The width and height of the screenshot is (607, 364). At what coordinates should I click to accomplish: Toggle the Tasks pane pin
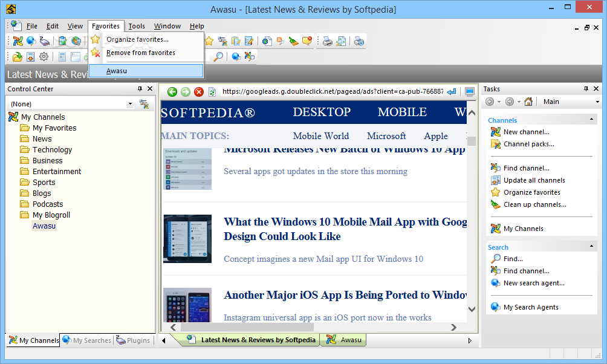tap(586, 89)
